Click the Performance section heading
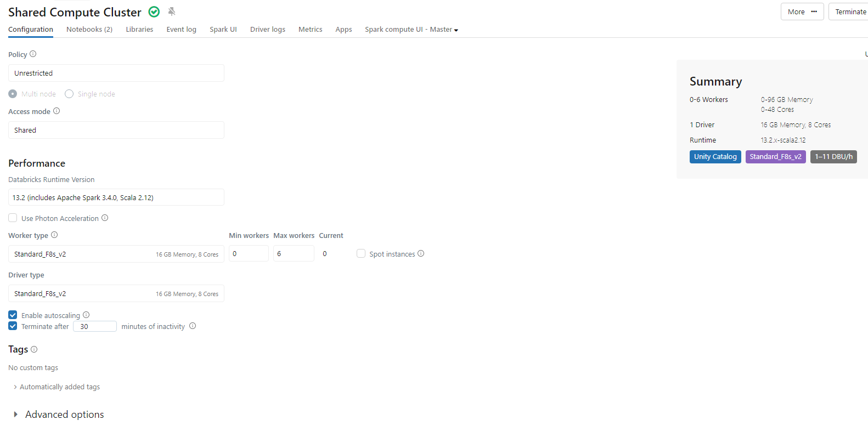The image size is (868, 437). (37, 163)
